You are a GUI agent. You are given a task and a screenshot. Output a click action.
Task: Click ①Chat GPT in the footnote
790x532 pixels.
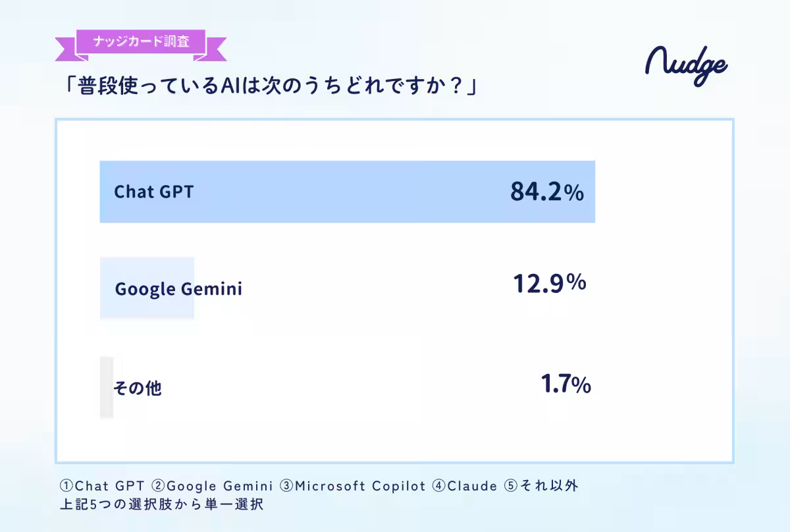pos(102,487)
